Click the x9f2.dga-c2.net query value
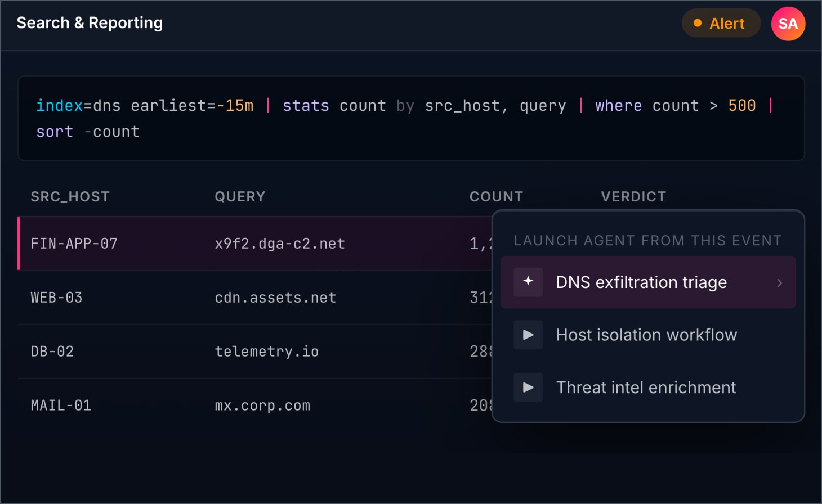822x504 pixels. click(280, 244)
